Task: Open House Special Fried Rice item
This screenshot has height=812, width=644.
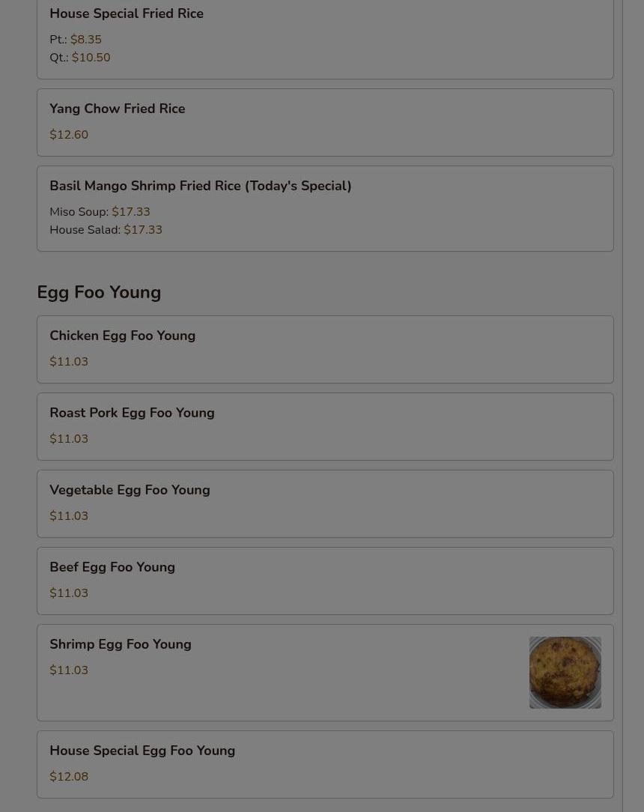Action: coord(325,36)
